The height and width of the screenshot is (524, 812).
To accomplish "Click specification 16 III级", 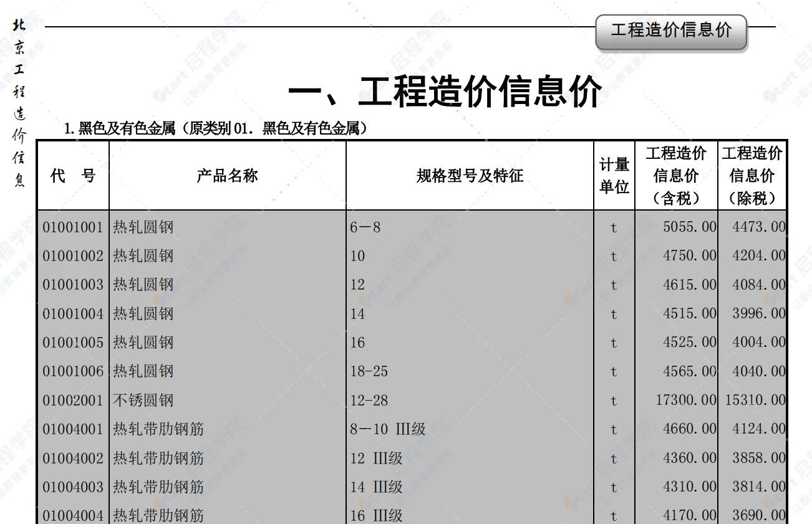I will click(x=376, y=515).
